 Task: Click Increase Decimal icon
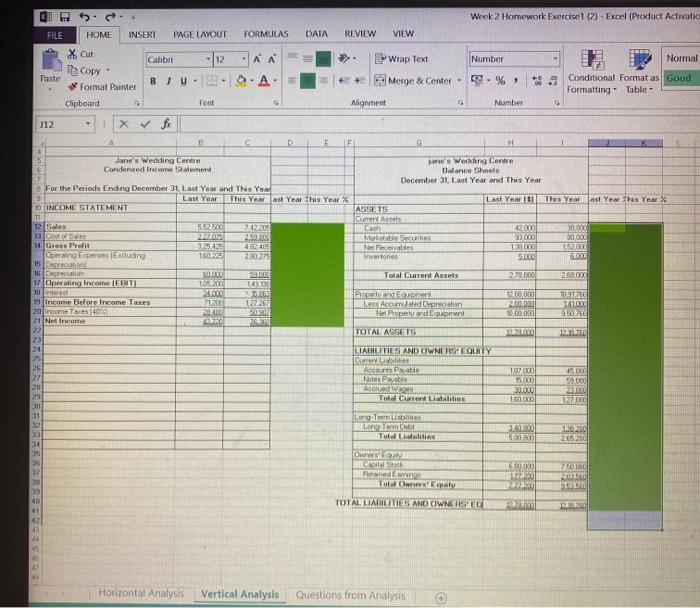coord(538,80)
